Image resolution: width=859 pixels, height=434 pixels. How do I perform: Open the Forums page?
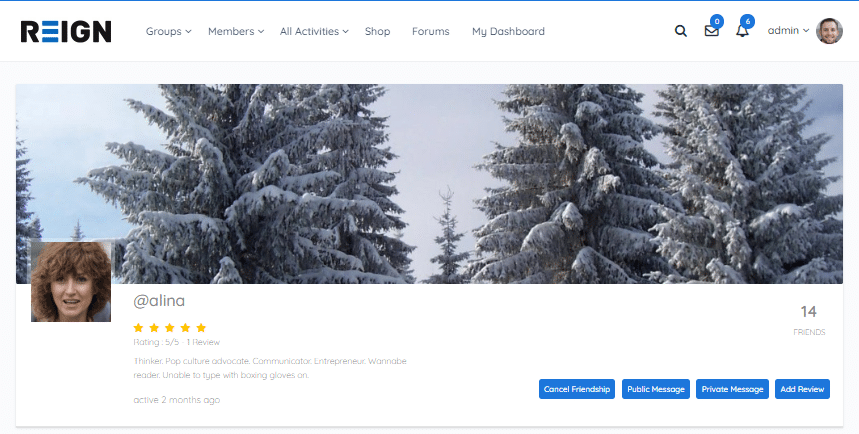(431, 31)
